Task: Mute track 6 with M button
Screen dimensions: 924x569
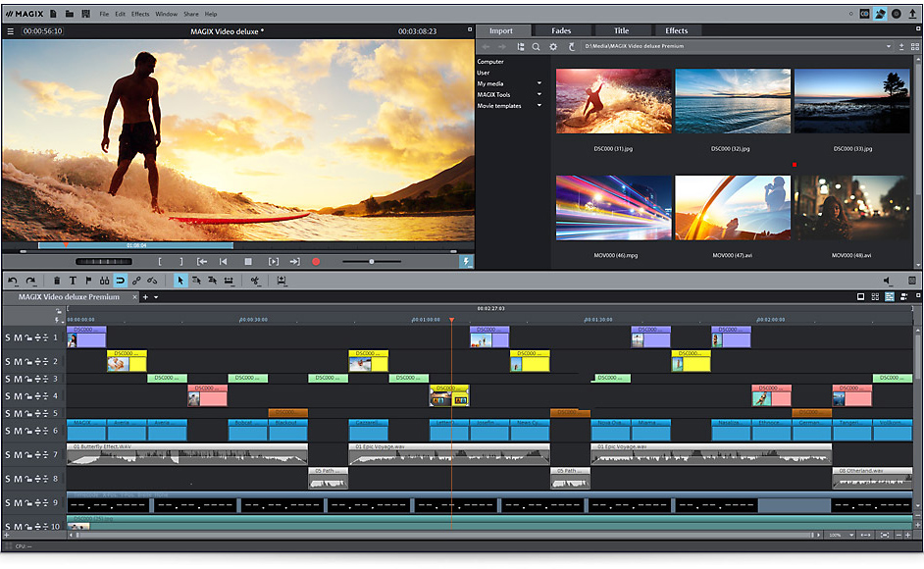Action: pyautogui.click(x=18, y=431)
